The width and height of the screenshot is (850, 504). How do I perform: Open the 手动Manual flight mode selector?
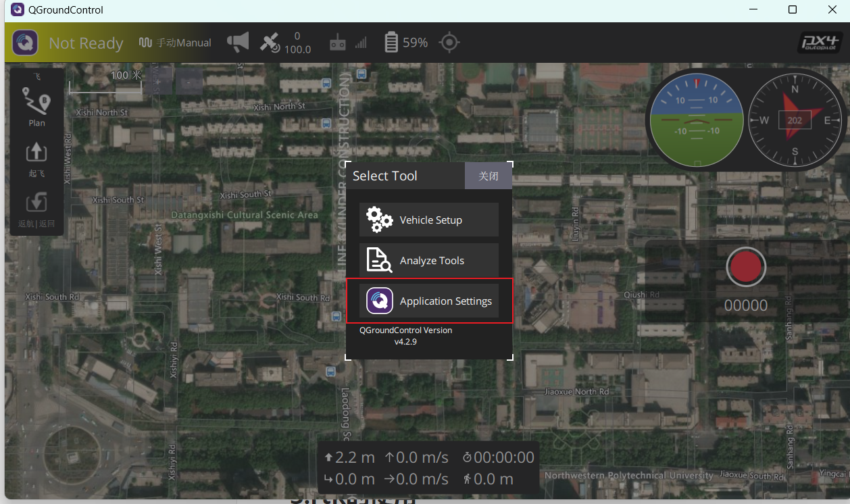click(175, 43)
